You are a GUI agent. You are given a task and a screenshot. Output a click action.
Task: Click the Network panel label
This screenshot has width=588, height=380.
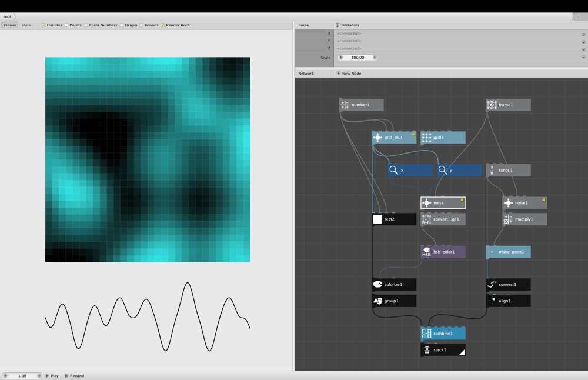point(306,74)
